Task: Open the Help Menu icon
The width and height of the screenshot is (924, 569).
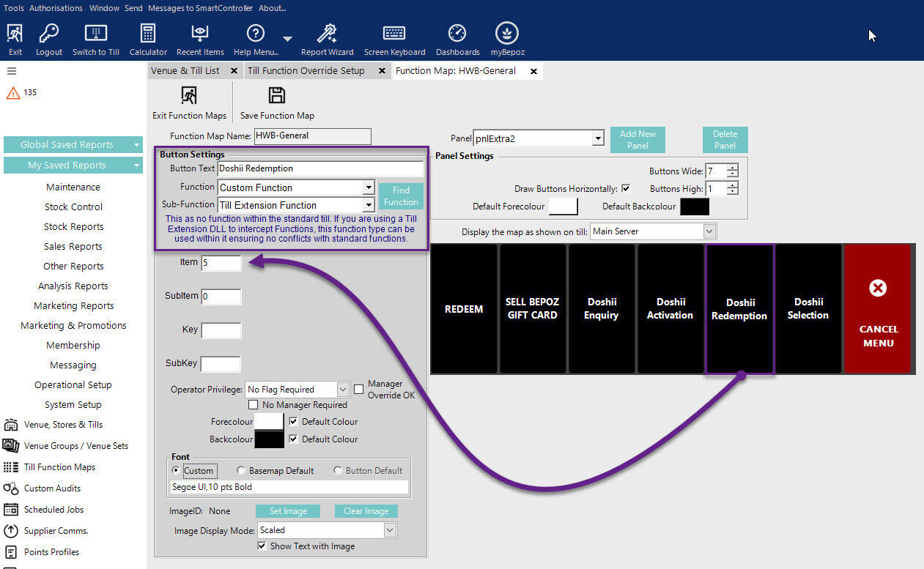Action: [x=255, y=34]
